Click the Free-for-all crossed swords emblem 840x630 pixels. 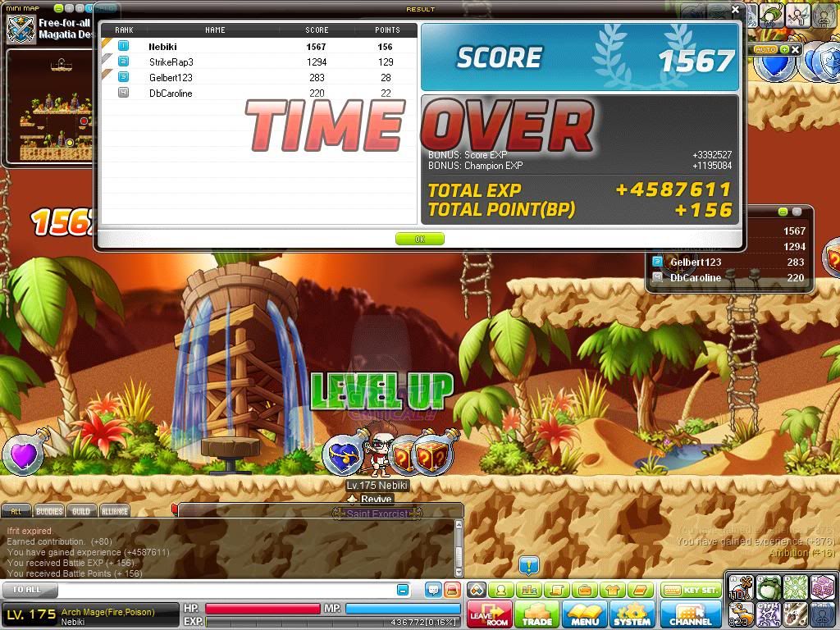click(x=21, y=29)
